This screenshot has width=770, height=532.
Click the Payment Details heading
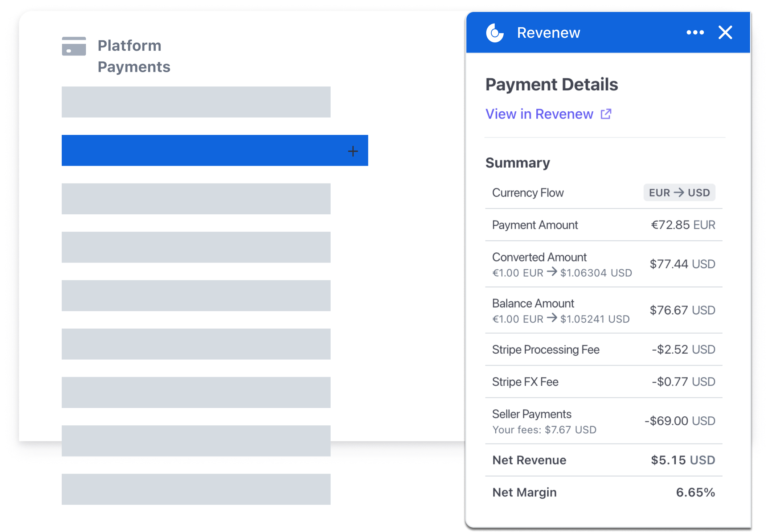click(552, 84)
